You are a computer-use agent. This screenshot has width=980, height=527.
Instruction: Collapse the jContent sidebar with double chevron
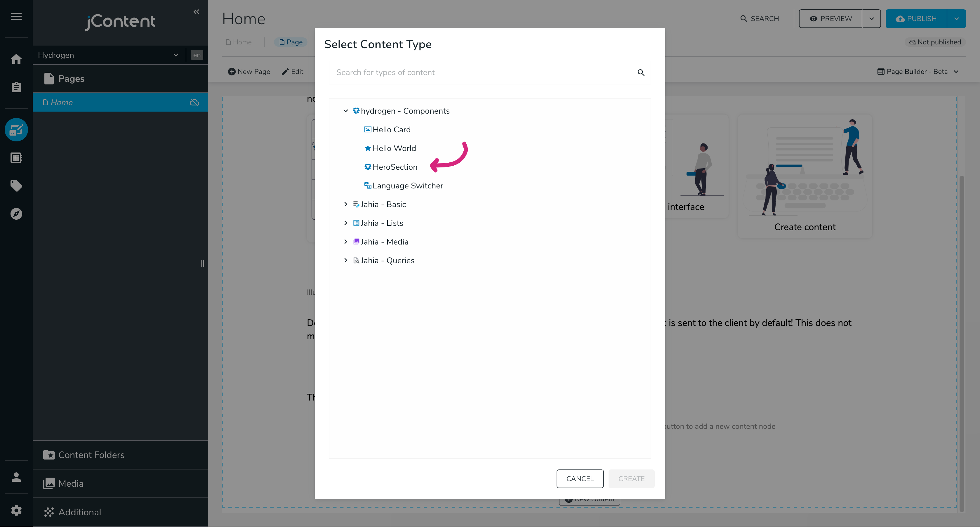coord(196,12)
